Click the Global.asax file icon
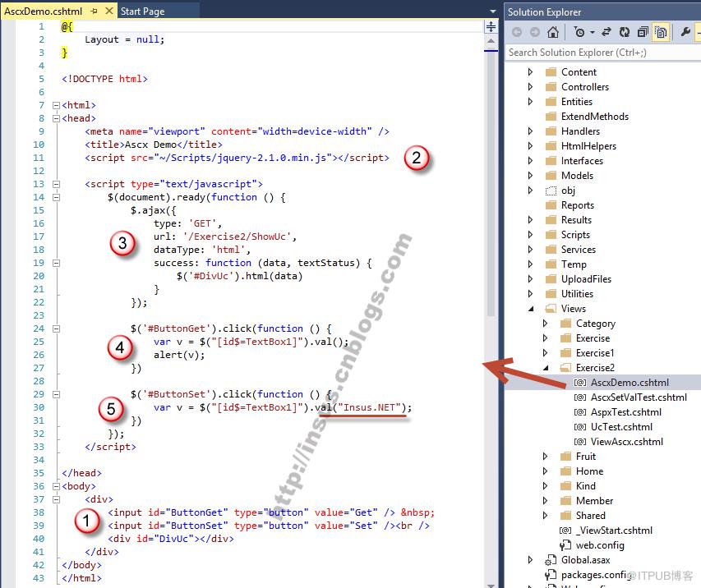Image resolution: width=701 pixels, height=588 pixels. (x=551, y=560)
